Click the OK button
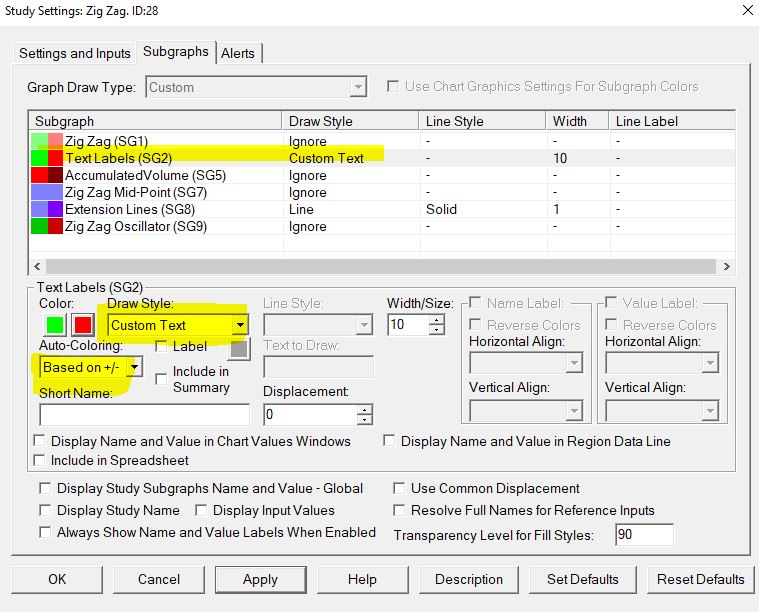This screenshot has height=612, width=759. (x=57, y=580)
